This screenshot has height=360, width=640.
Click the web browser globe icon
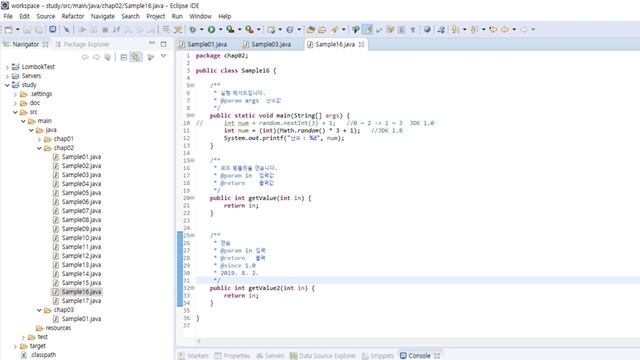427,29
